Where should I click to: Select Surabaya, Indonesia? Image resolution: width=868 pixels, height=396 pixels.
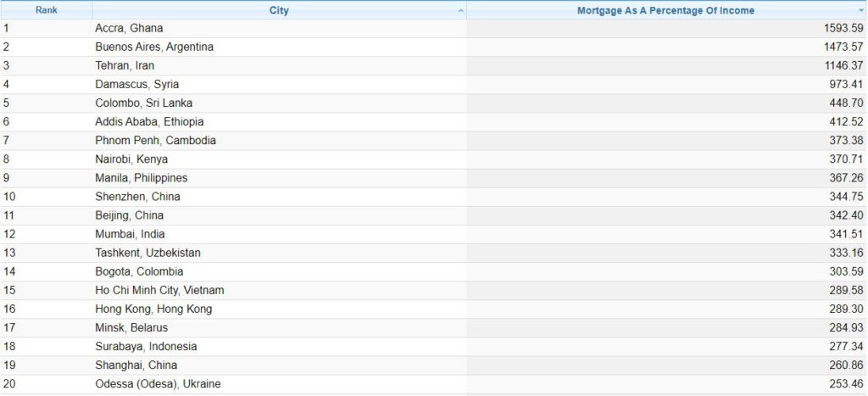(146, 346)
